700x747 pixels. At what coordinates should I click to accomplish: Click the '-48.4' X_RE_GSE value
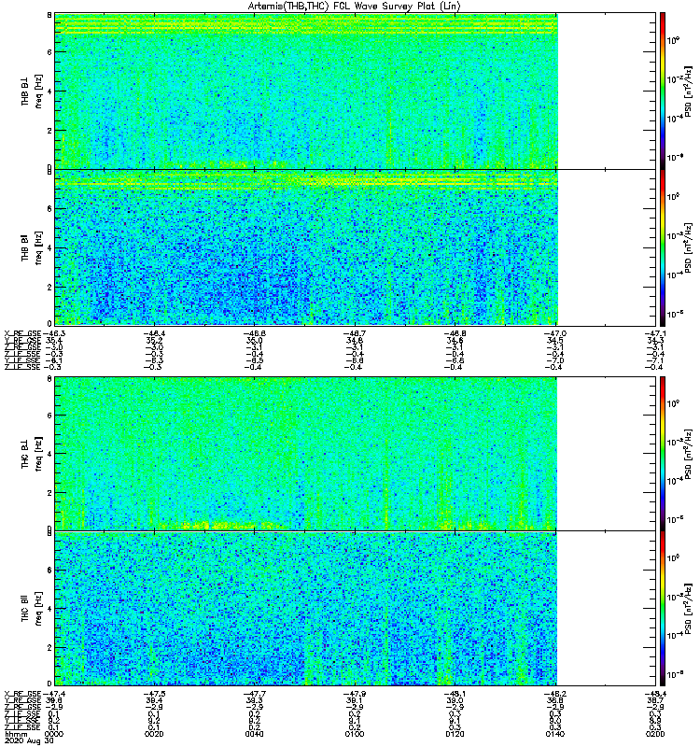click(x=655, y=694)
